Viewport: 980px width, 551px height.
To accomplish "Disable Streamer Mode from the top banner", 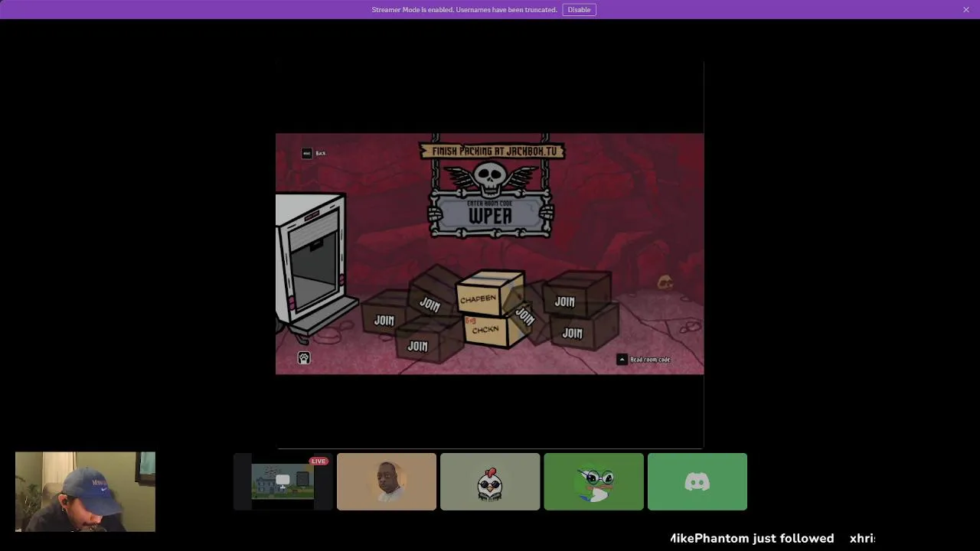I will pyautogui.click(x=579, y=10).
